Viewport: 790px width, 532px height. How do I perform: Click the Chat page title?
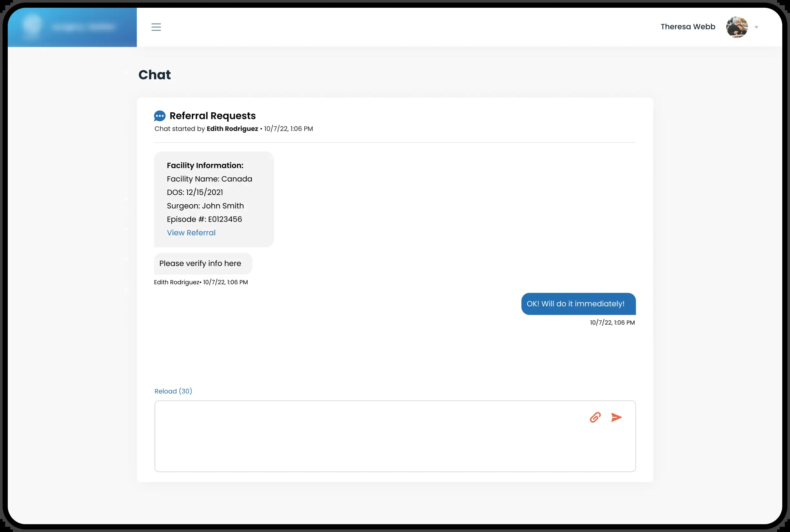(x=155, y=75)
